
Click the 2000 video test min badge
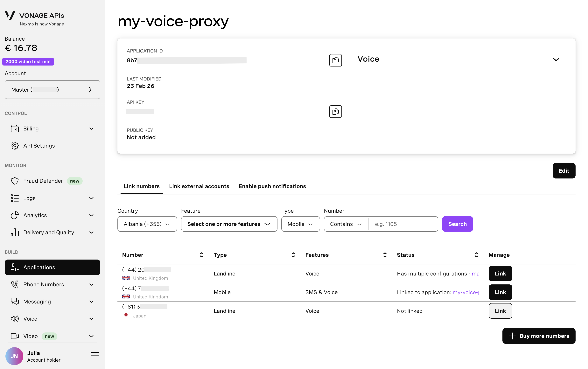point(28,61)
